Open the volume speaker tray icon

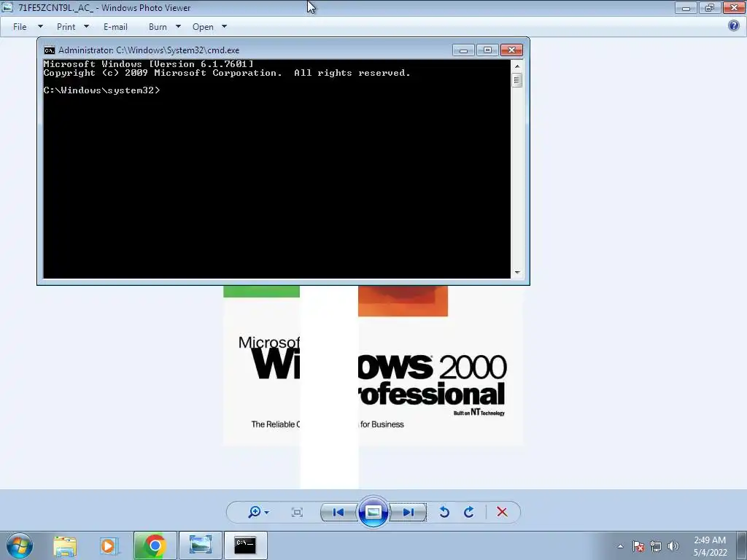click(673, 546)
